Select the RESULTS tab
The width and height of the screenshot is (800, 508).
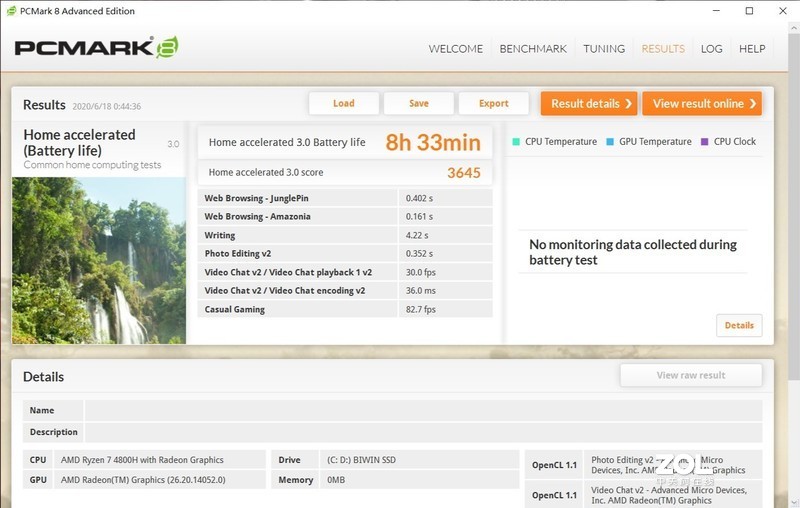663,49
